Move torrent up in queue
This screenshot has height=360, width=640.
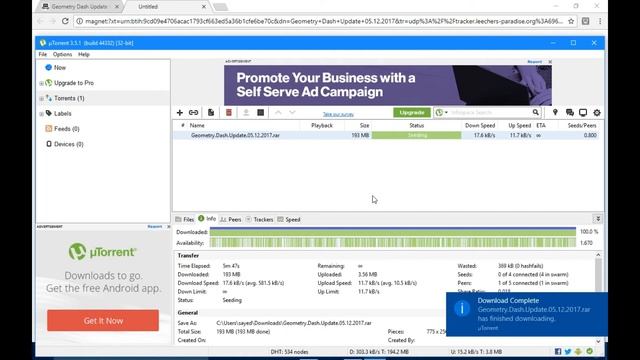click(278, 113)
